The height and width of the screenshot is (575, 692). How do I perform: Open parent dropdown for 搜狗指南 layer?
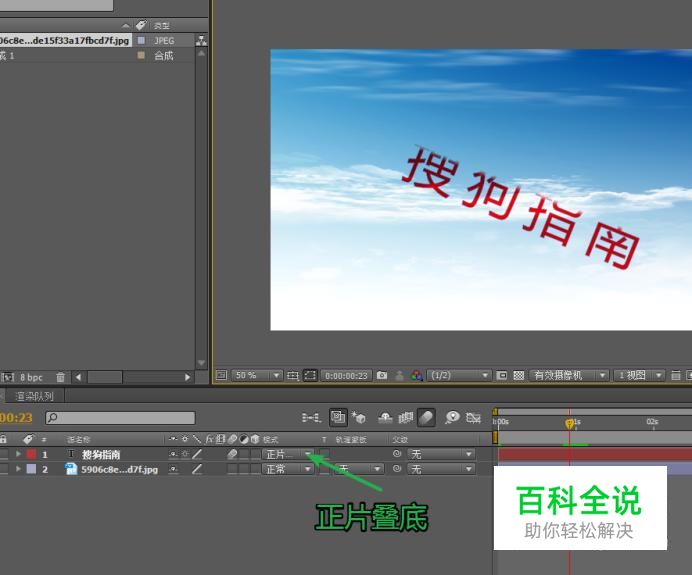click(x=441, y=454)
